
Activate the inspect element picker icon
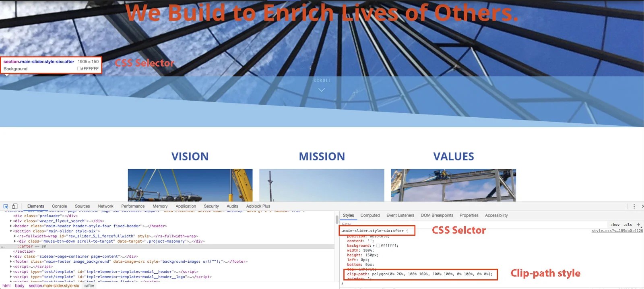tap(6, 206)
